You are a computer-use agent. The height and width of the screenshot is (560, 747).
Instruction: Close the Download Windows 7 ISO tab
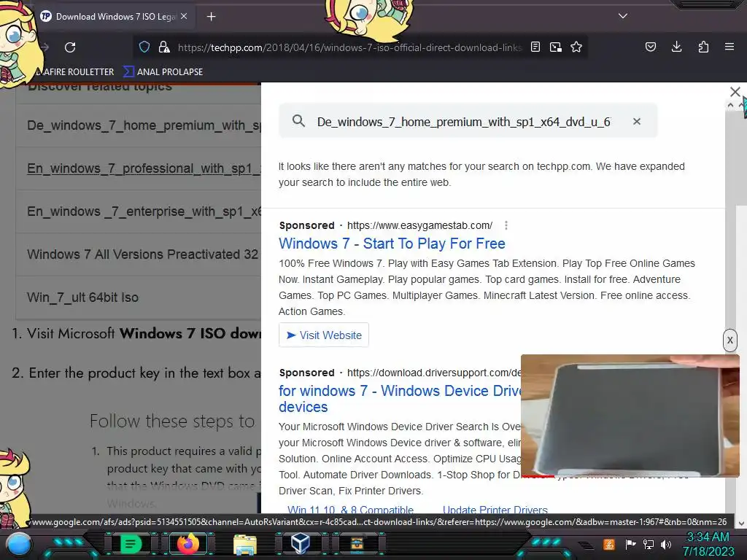(184, 16)
